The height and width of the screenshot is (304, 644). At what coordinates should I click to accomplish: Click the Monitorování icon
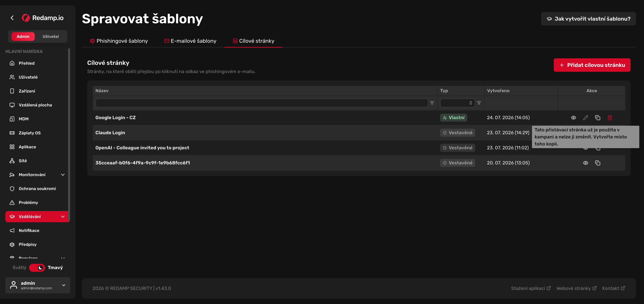12,175
